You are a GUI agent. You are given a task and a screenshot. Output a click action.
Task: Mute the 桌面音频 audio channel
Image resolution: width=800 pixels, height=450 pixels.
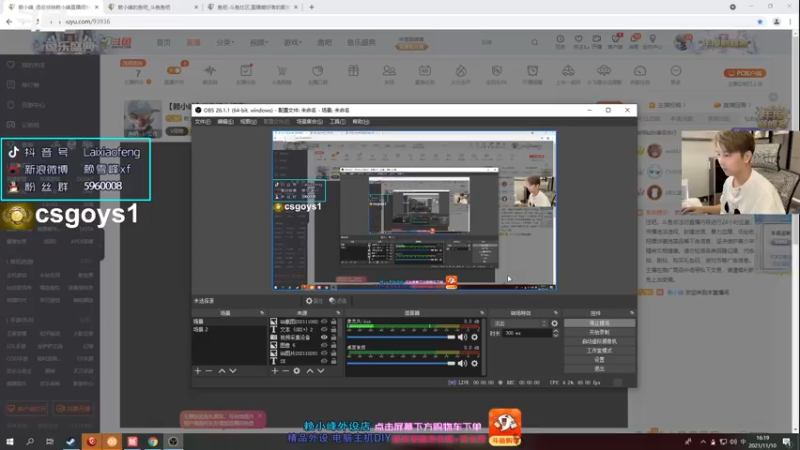pos(462,363)
